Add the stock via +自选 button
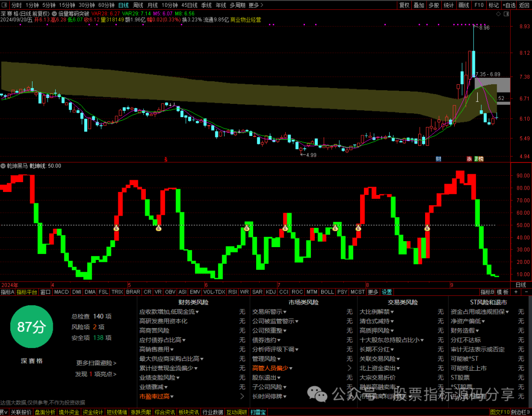The width and height of the screenshot is (532, 416). tap(509, 5)
